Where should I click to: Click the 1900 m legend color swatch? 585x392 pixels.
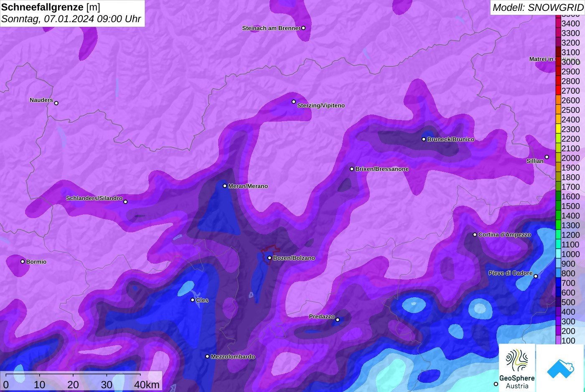[x=558, y=168]
